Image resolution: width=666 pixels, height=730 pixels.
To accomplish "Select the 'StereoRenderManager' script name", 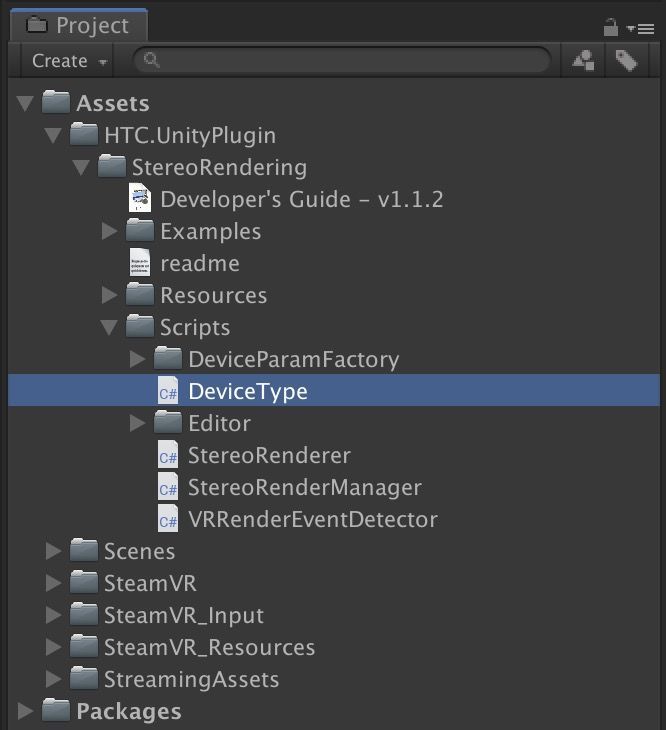I will point(305,488).
